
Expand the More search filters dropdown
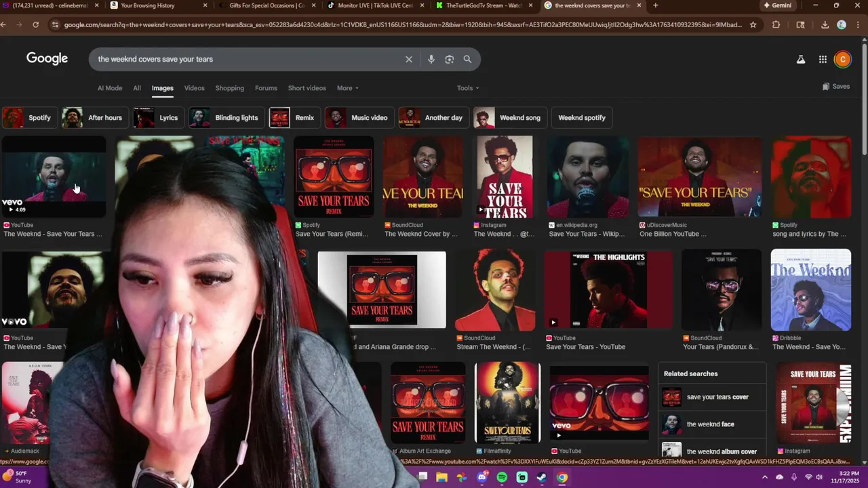click(347, 88)
